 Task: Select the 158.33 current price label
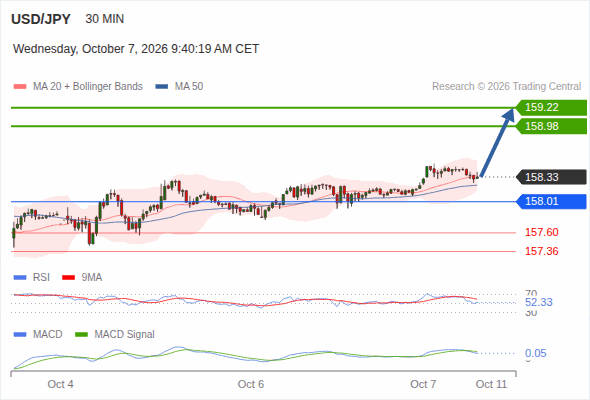[551, 177]
